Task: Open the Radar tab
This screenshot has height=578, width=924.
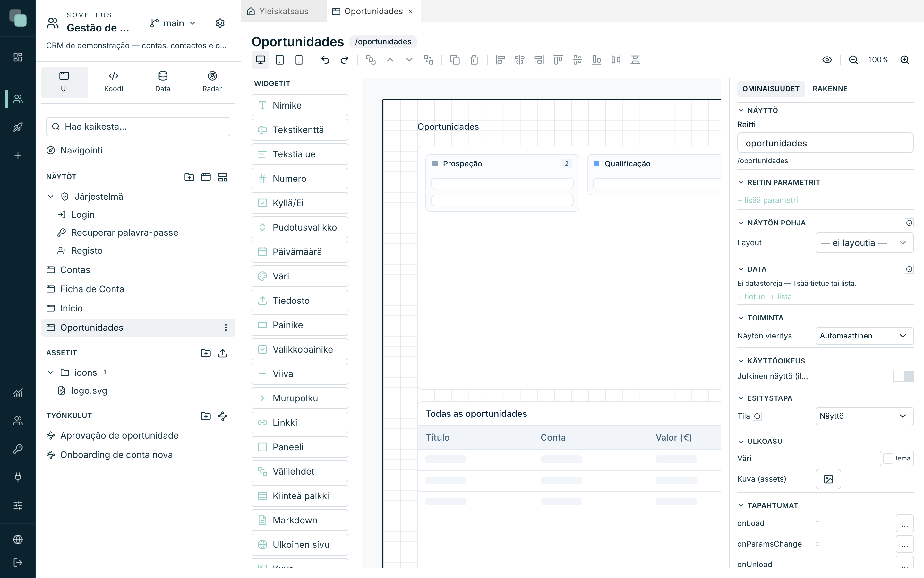Action: (x=212, y=82)
